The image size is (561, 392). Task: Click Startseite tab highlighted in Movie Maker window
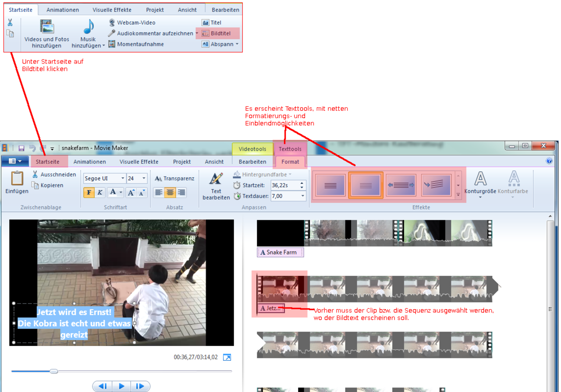pyautogui.click(x=48, y=162)
